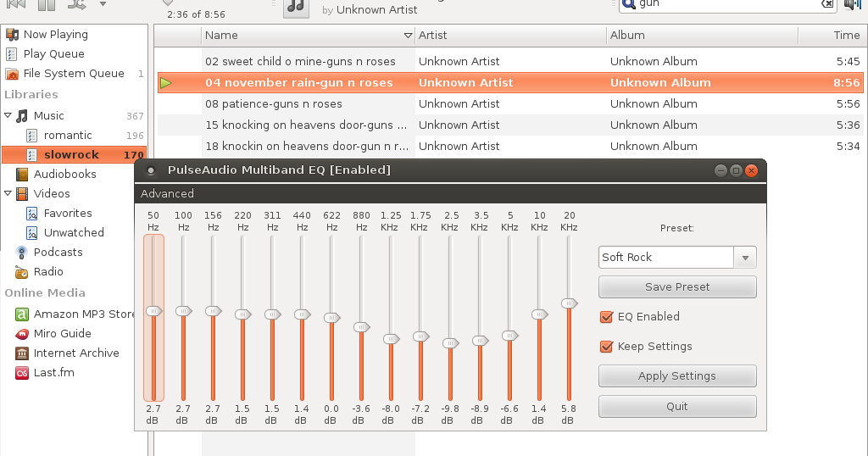Viewport: 868px width, 456px height.
Task: Select the Music library
Action: point(48,115)
